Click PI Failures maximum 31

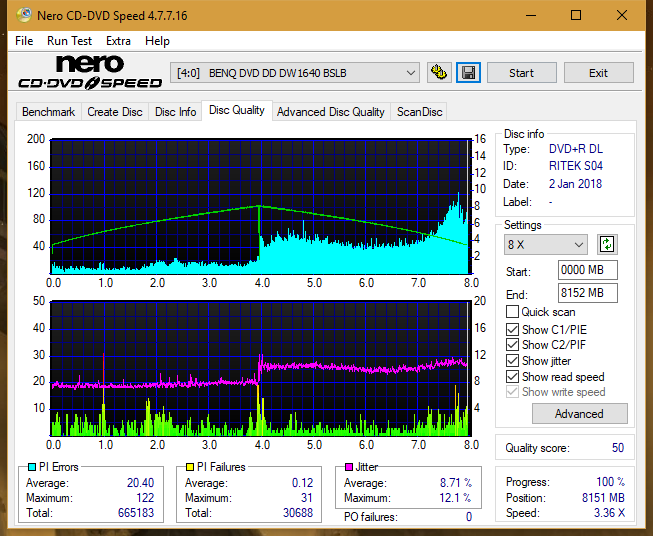(307, 498)
